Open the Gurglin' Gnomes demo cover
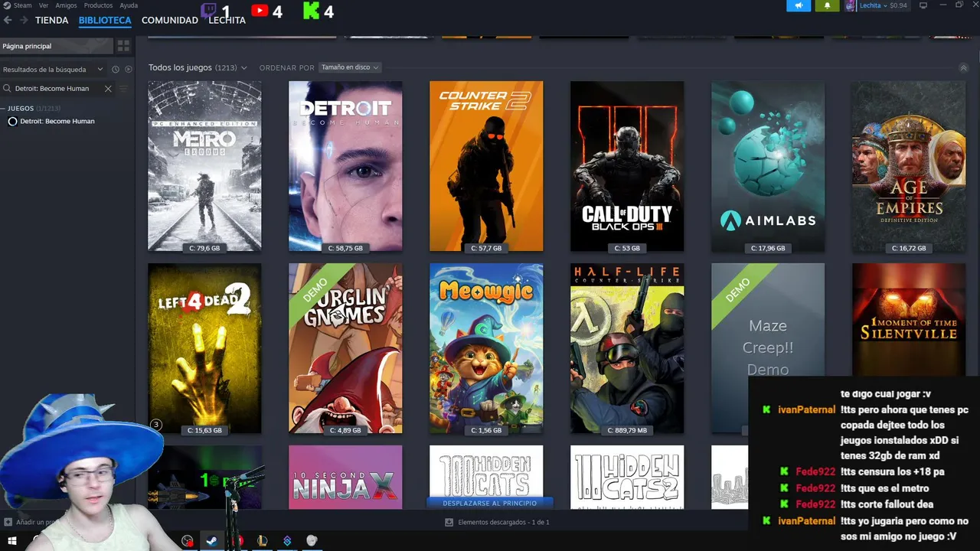The height and width of the screenshot is (551, 980). coord(345,348)
